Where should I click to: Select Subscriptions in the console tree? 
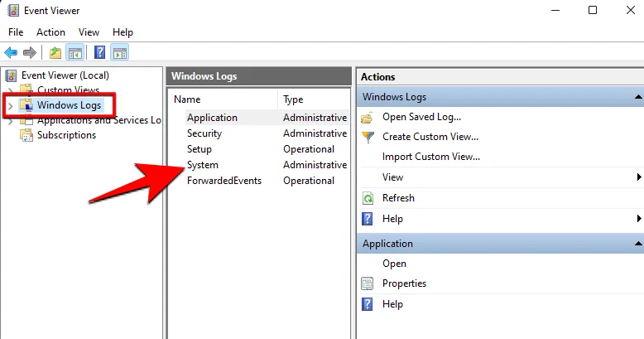coord(66,135)
